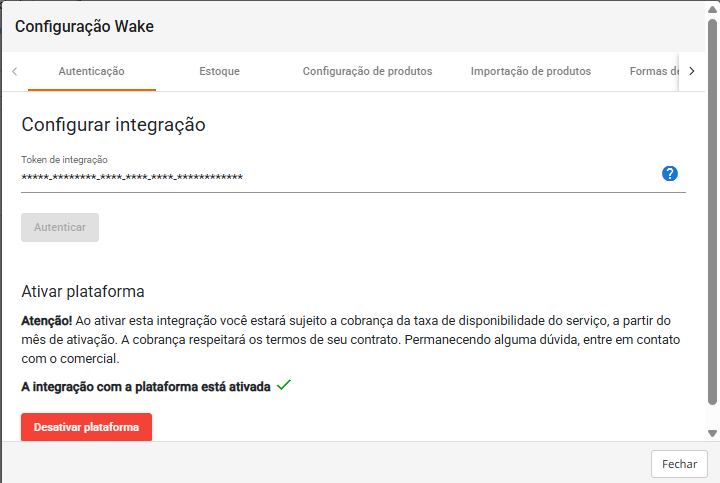Show next tabs with right chevron arrow
The width and height of the screenshot is (720, 483).
[x=692, y=71]
